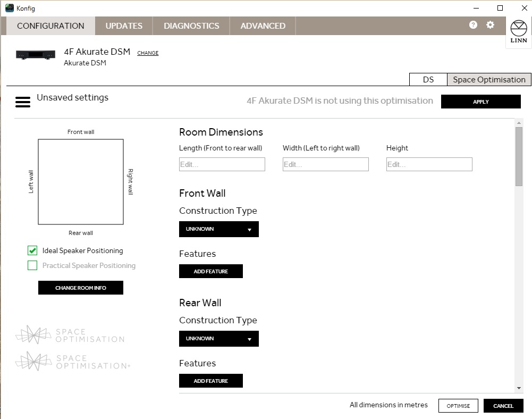Click the OPTIMISE button

point(458,406)
